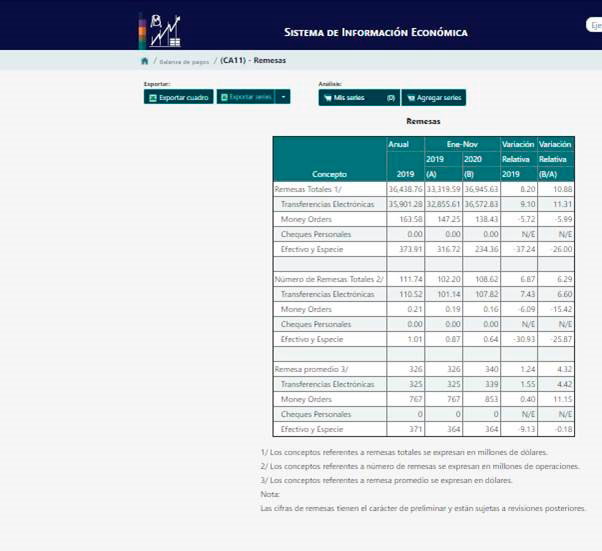Image resolution: width=602 pixels, height=551 pixels.
Task: Click the 36,438.76 annual total cell
Action: [404, 188]
